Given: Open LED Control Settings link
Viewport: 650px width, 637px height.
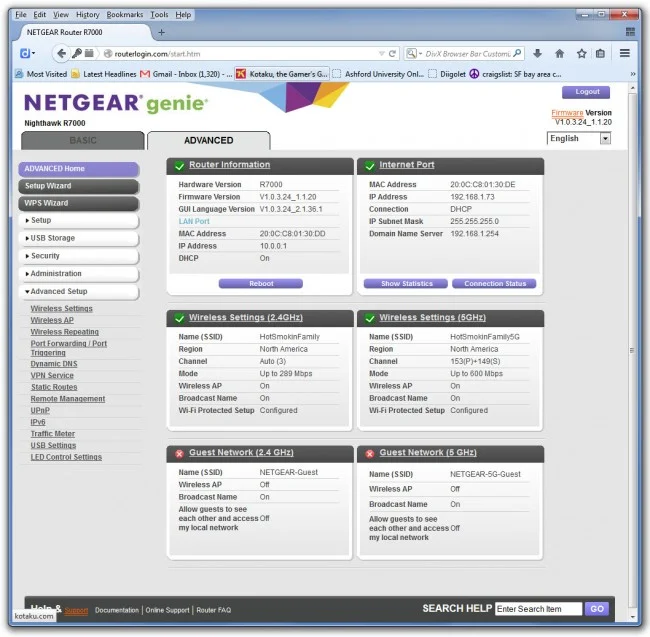Looking at the screenshot, I should point(66,457).
